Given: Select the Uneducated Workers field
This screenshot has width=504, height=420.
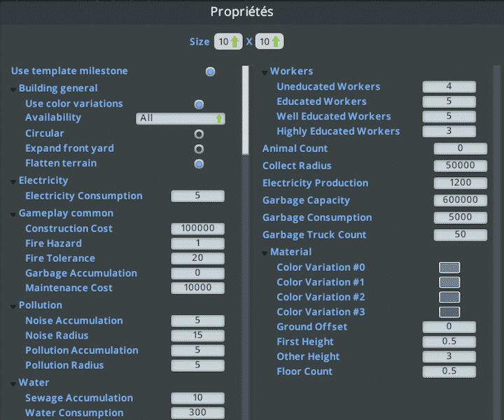Looking at the screenshot, I should click(449, 87).
